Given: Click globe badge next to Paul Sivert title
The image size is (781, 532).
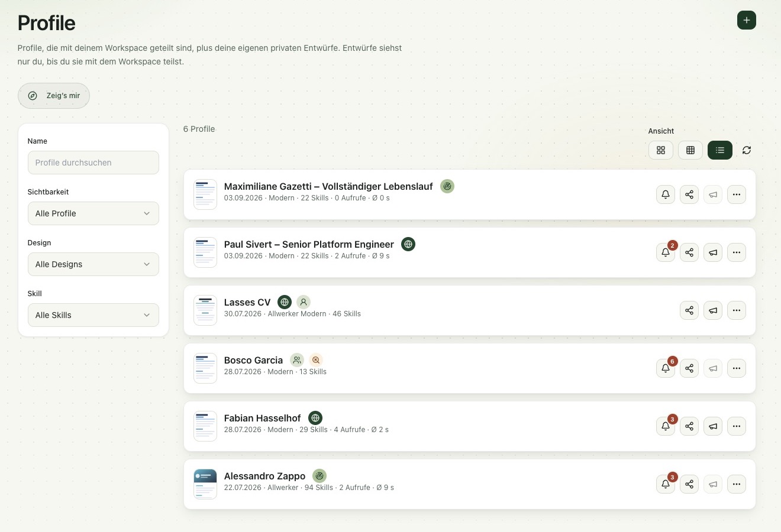Looking at the screenshot, I should [x=408, y=244].
